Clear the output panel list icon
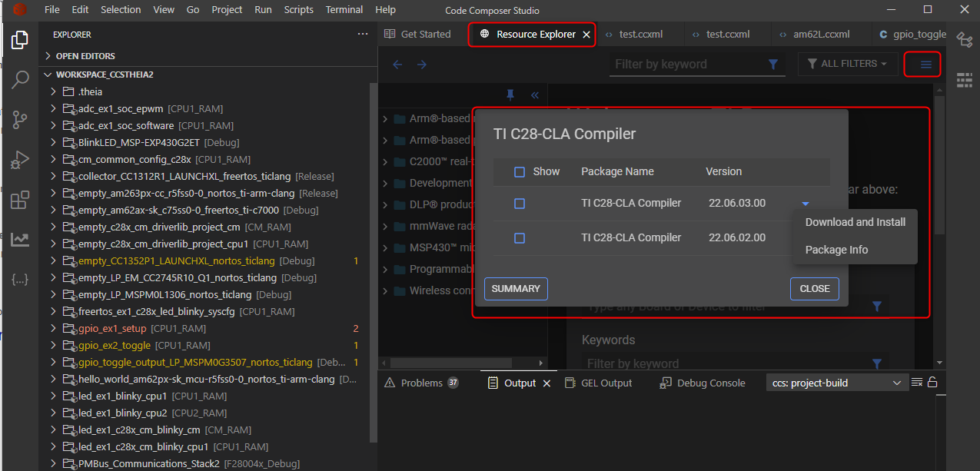 click(917, 383)
